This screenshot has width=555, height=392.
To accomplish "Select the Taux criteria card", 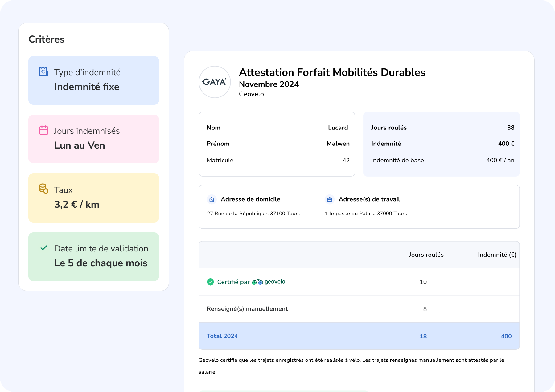I will pos(94,198).
